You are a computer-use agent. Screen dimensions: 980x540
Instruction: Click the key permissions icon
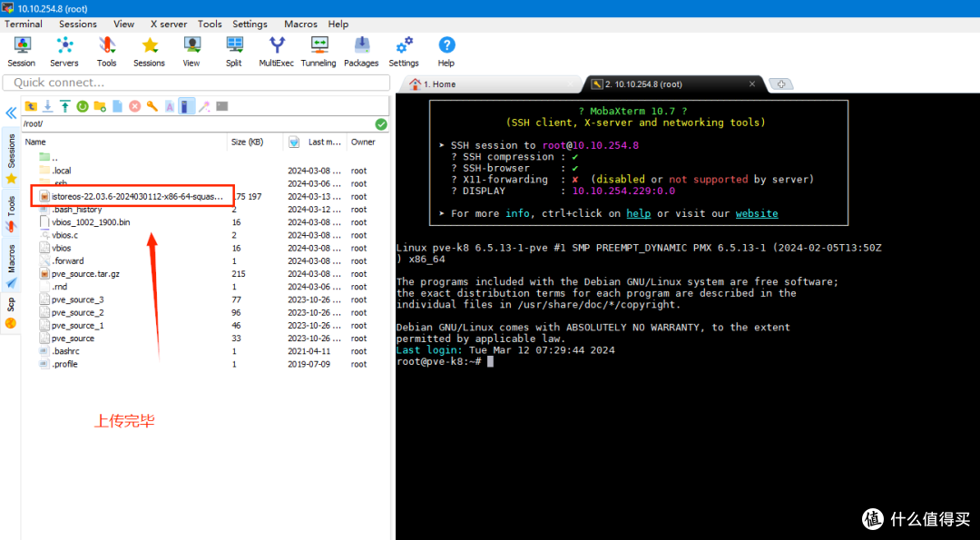coord(152,106)
